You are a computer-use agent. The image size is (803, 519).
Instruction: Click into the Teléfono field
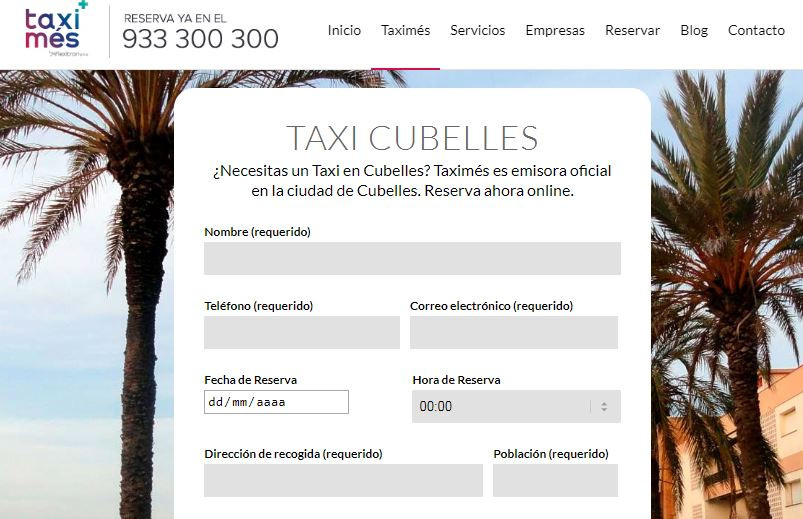[302, 332]
